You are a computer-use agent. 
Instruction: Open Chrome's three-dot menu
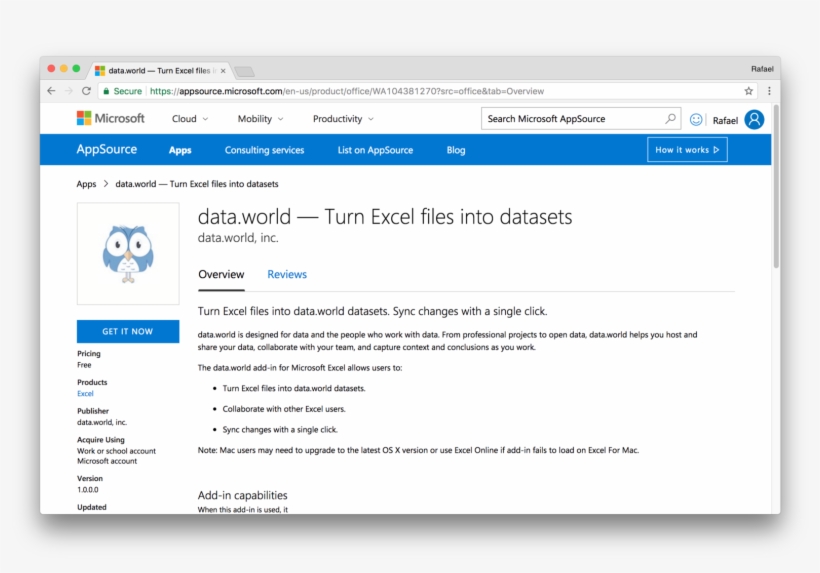pyautogui.click(x=769, y=91)
